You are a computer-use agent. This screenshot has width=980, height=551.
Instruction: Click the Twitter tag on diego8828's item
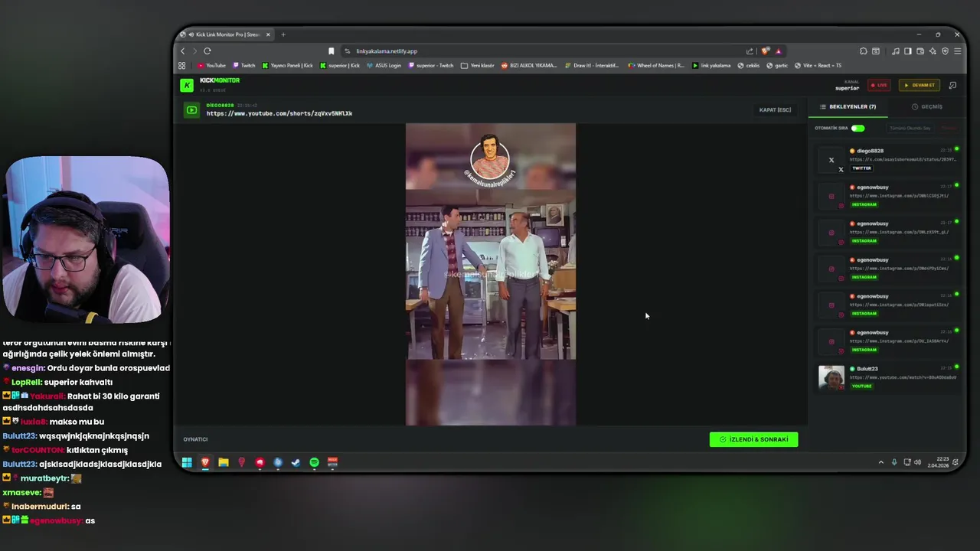click(x=861, y=168)
